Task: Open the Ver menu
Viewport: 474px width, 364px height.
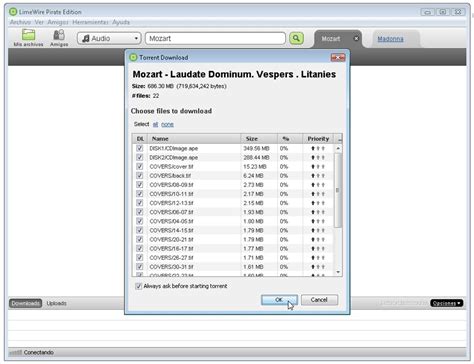Action: (x=39, y=22)
